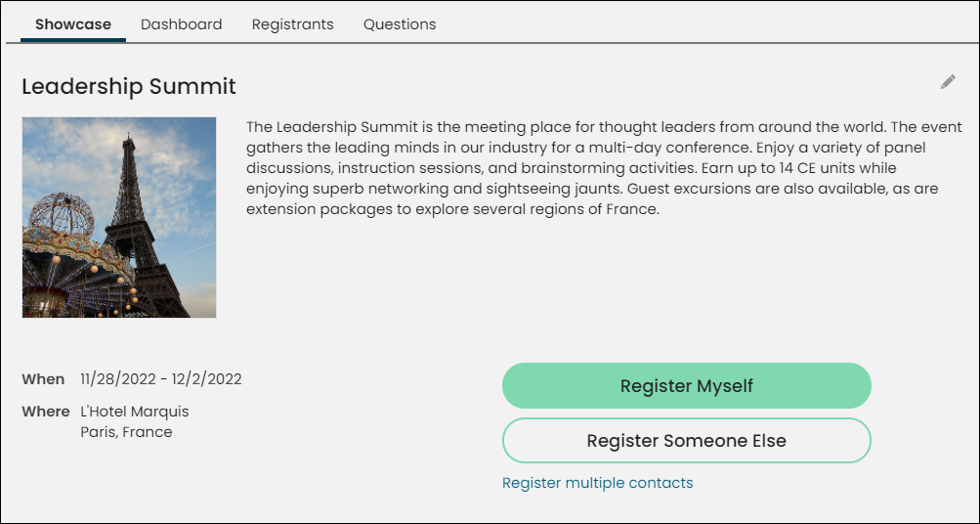The width and height of the screenshot is (980, 524).
Task: Select the Questions tab
Action: pyautogui.click(x=400, y=24)
